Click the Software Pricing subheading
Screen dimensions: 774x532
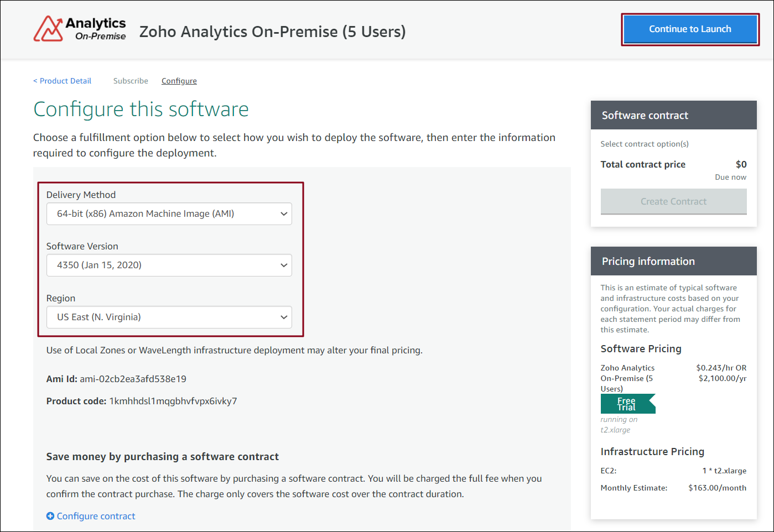click(641, 349)
